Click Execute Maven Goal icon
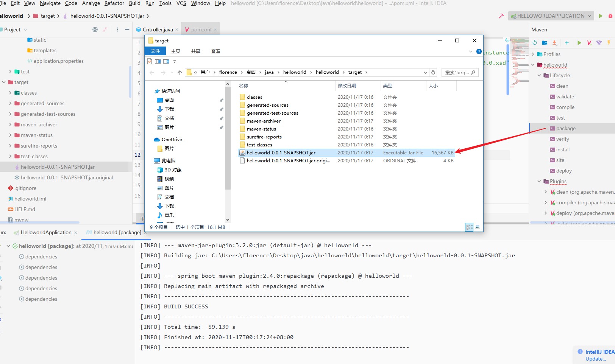Viewport: 615px width, 364px height. [x=589, y=43]
